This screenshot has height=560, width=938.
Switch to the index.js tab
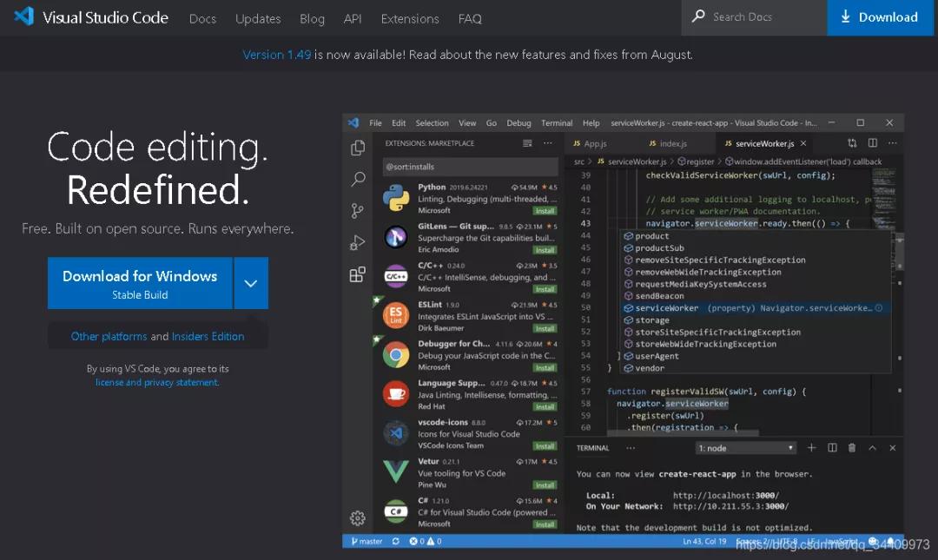click(x=668, y=143)
